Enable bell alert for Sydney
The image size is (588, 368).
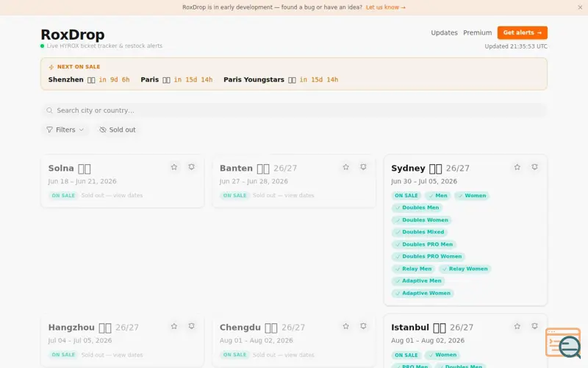click(x=535, y=167)
